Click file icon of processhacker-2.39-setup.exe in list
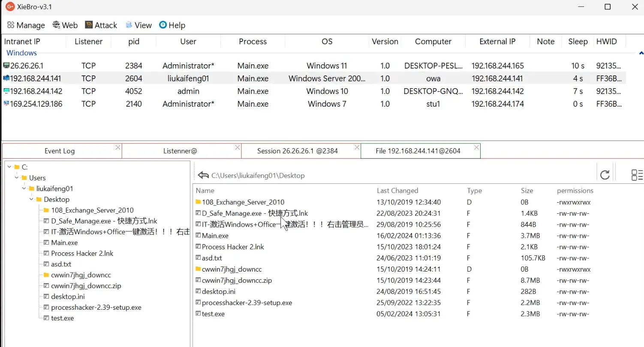This screenshot has width=644, height=347. tap(198, 302)
